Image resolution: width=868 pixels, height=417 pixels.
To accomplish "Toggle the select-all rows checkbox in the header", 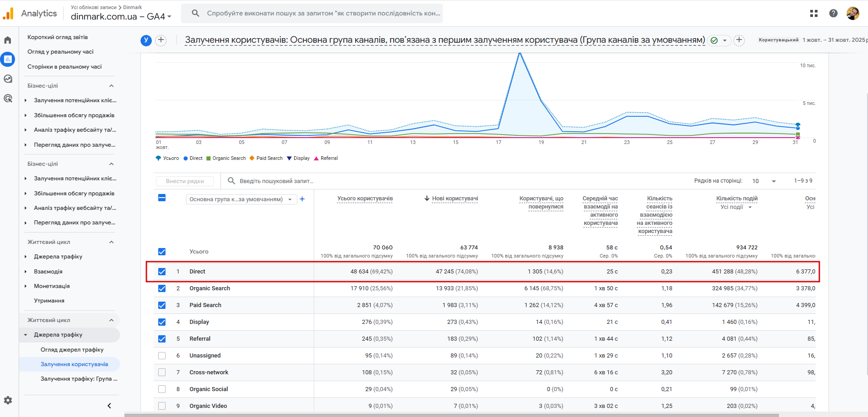I will [162, 198].
